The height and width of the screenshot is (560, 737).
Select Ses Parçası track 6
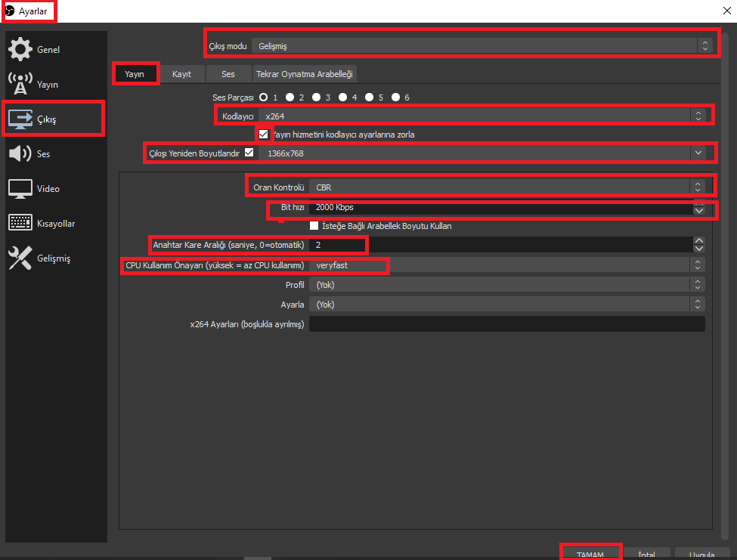(x=396, y=97)
